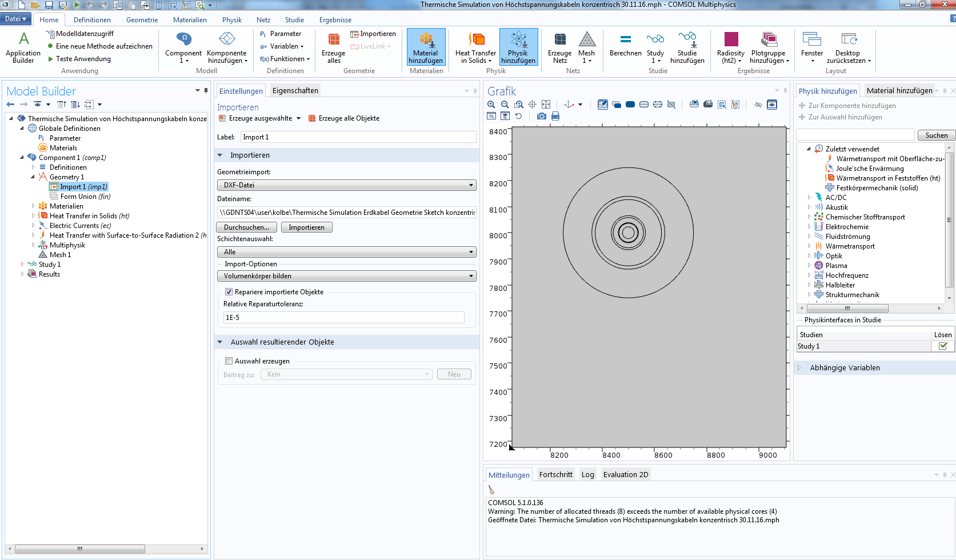The width and height of the screenshot is (956, 560).
Task: Click the Open folder icon in quick access toolbar
Action: point(35,5)
